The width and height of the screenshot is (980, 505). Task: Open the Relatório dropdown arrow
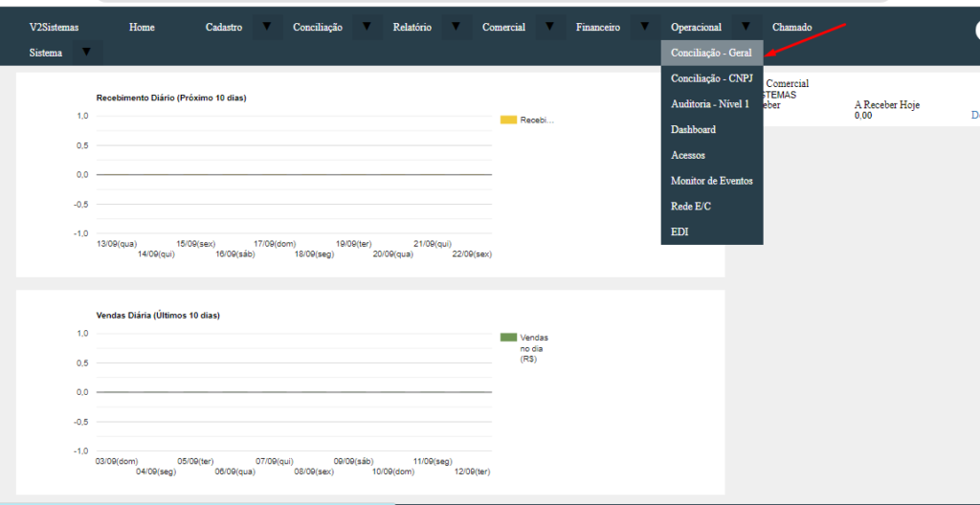pos(457,27)
